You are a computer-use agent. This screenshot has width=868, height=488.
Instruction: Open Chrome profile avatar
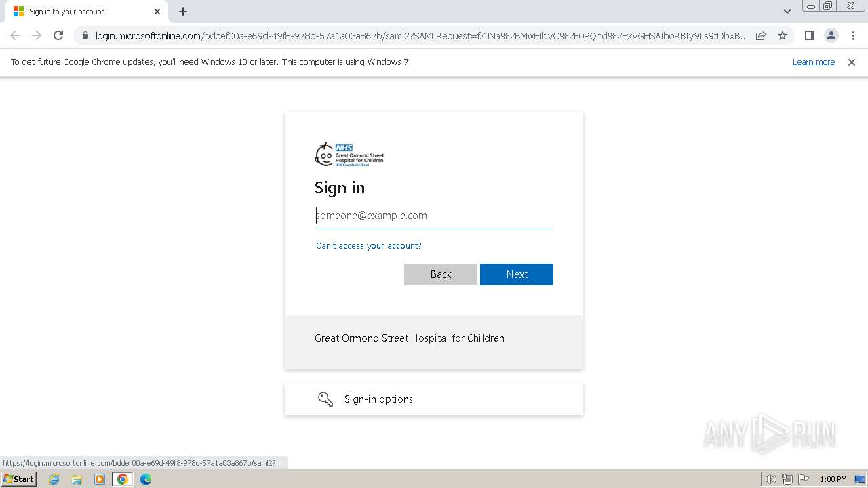pyautogui.click(x=831, y=35)
